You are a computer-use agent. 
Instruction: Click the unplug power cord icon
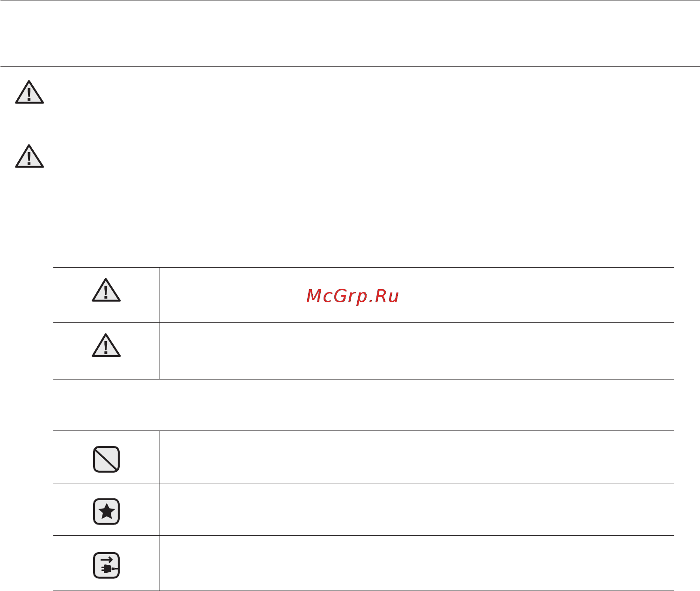pos(106,565)
